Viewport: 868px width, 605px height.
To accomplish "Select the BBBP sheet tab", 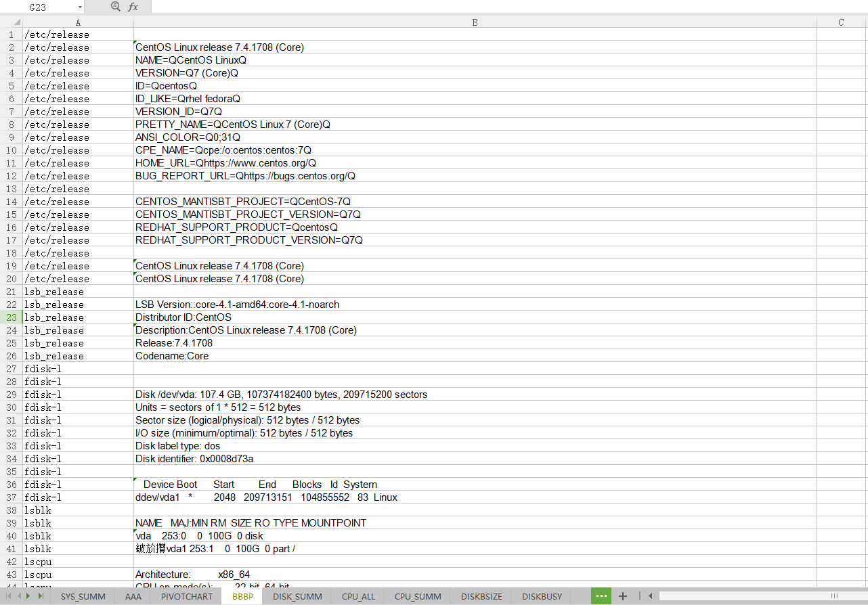I will click(x=242, y=596).
